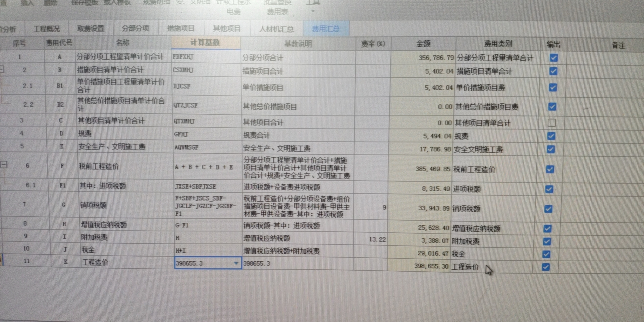The height and width of the screenshot is (322, 644).
Task: Select the QTXMHJ 计算基数 cell
Action: (x=207, y=121)
